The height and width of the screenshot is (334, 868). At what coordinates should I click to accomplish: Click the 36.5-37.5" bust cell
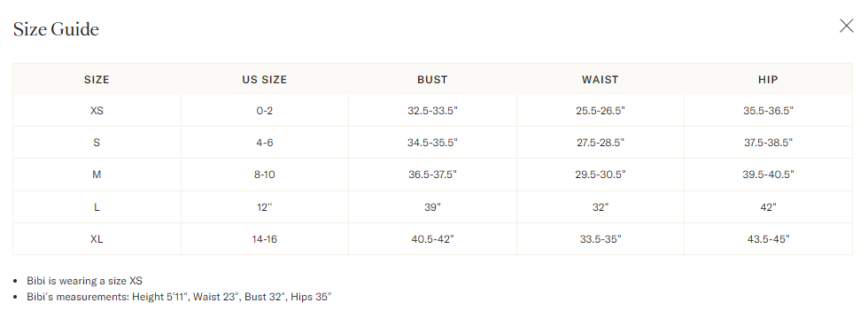click(432, 175)
